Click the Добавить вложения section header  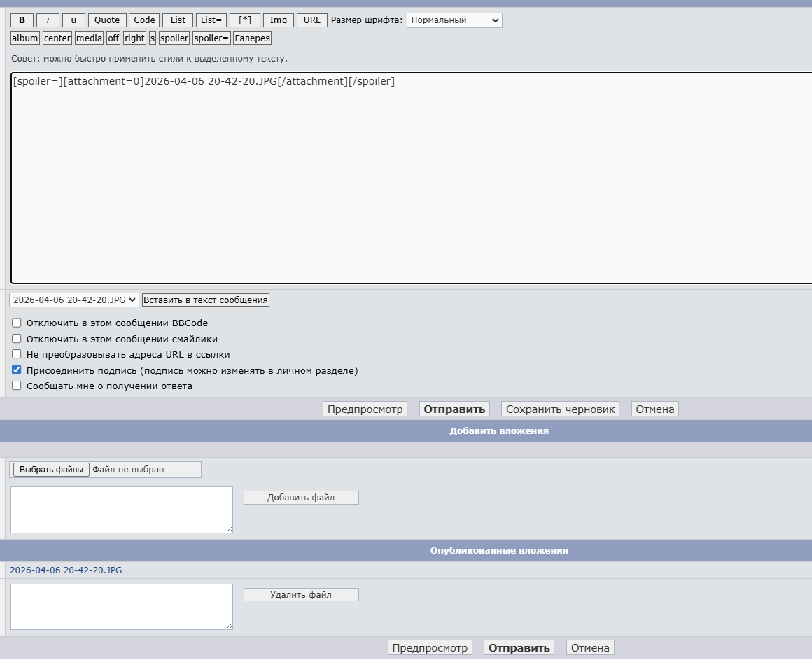(x=498, y=430)
